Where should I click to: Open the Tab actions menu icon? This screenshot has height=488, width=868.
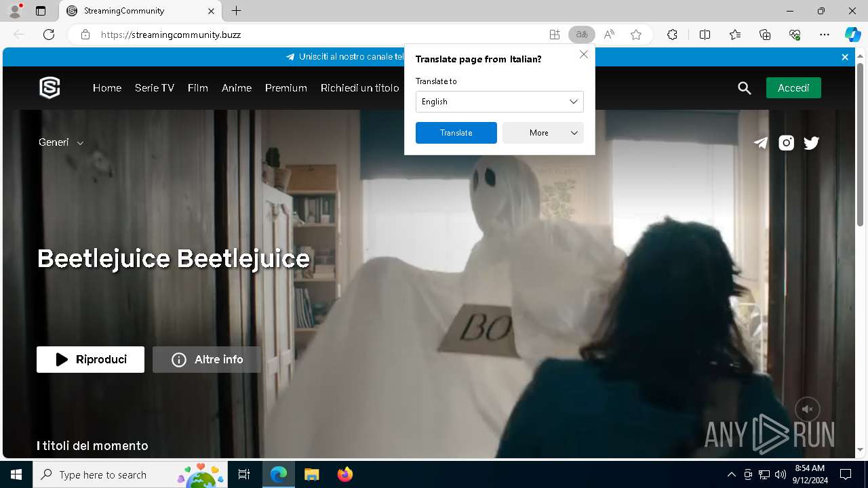tap(41, 11)
